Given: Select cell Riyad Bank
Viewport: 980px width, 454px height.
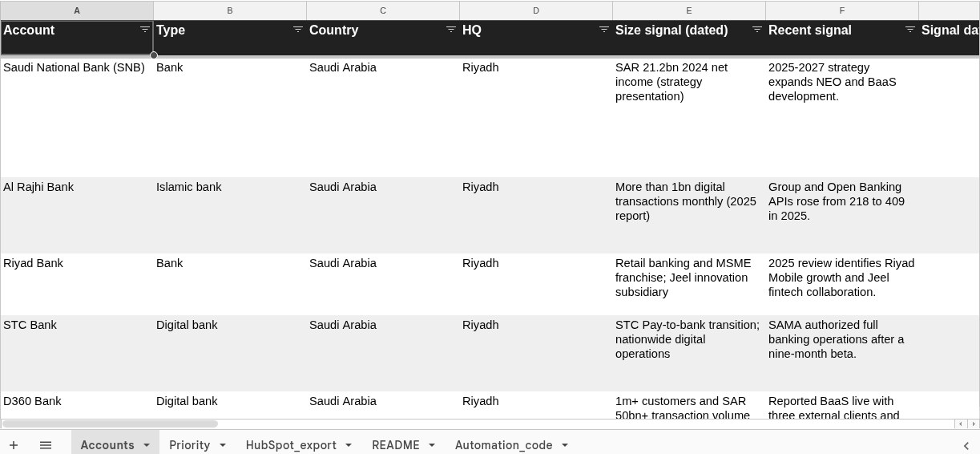Looking at the screenshot, I should pyautogui.click(x=77, y=285).
